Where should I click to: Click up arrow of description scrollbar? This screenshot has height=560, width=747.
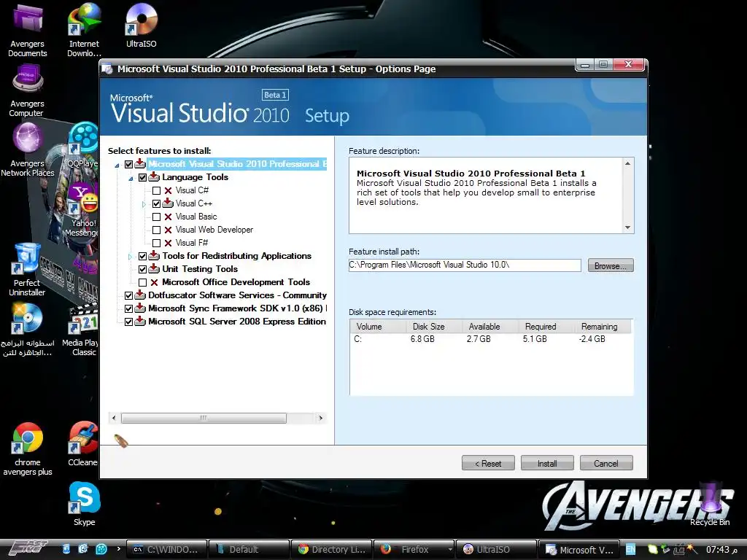pyautogui.click(x=627, y=163)
